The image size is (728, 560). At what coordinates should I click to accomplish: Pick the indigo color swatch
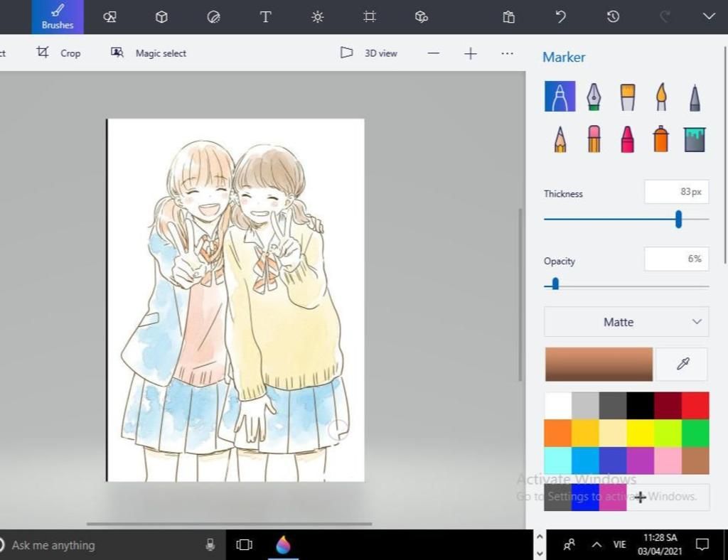click(613, 461)
